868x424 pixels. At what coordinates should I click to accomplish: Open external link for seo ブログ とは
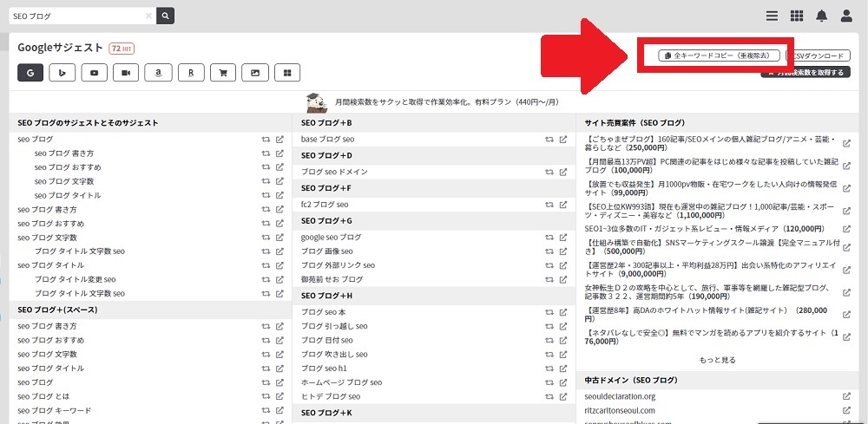pyautogui.click(x=279, y=397)
